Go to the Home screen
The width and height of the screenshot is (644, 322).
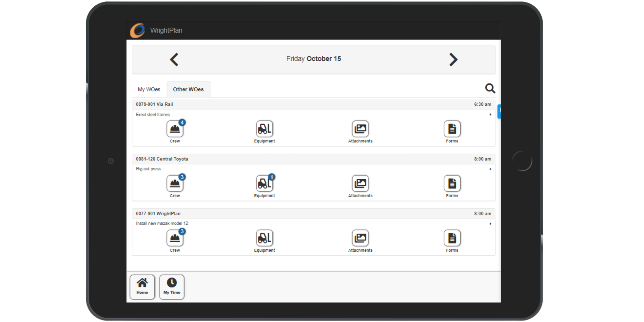pos(142,286)
